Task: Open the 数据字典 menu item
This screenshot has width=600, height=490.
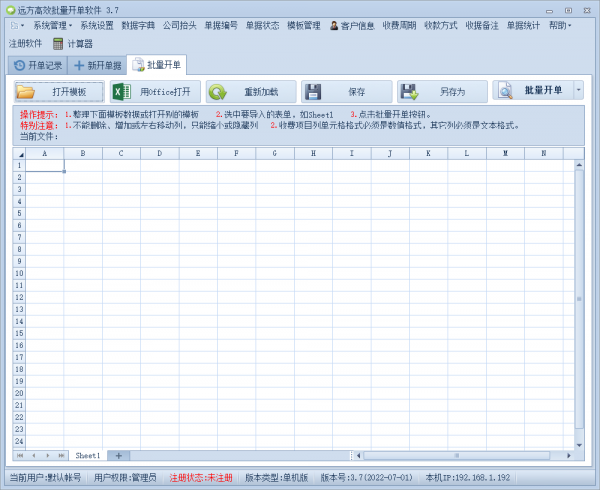Action: 138,26
